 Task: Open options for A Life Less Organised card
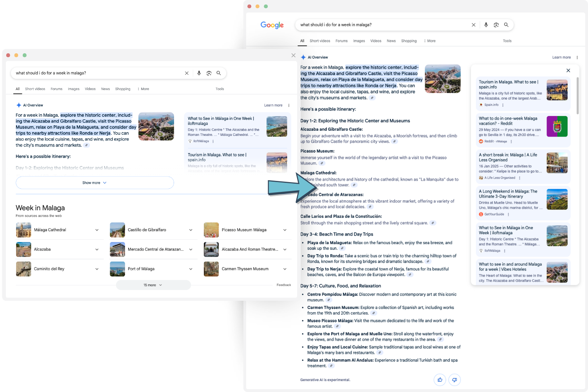tap(520, 178)
